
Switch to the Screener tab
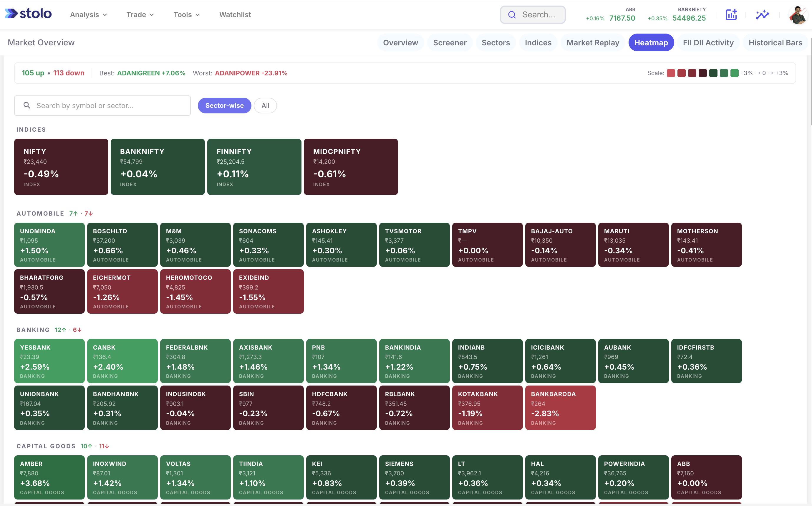450,42
